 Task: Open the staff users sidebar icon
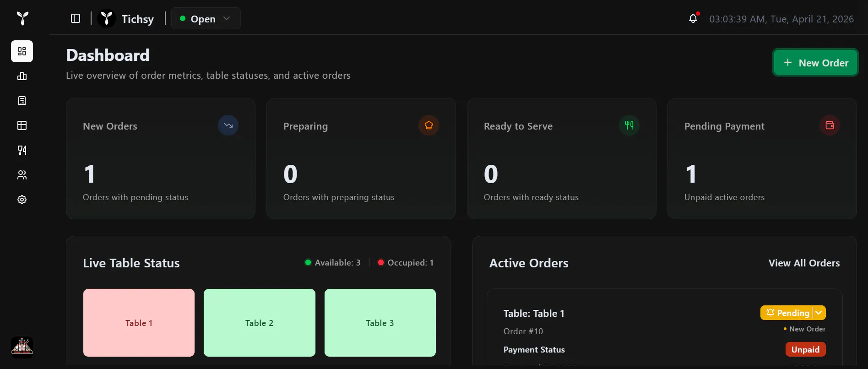click(x=22, y=175)
